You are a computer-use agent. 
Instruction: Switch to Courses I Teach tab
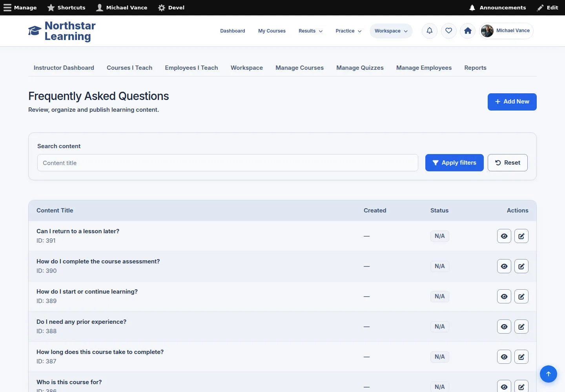click(x=129, y=68)
